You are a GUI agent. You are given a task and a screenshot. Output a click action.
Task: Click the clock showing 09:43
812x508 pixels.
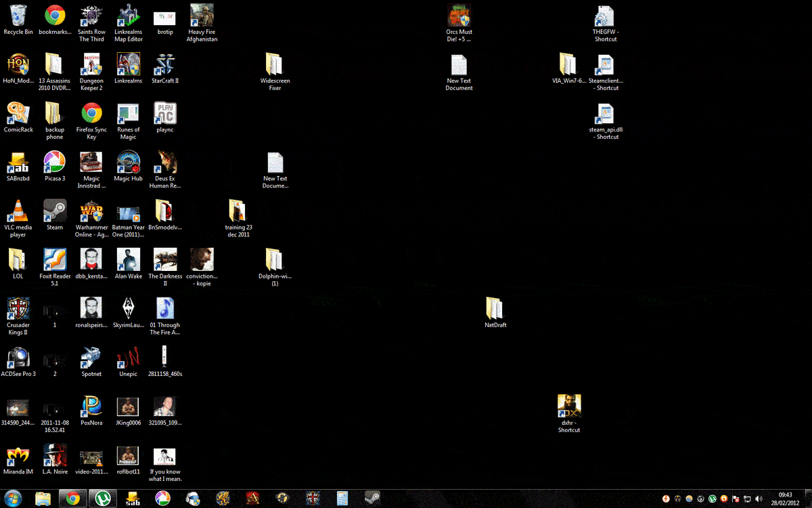coord(785,499)
